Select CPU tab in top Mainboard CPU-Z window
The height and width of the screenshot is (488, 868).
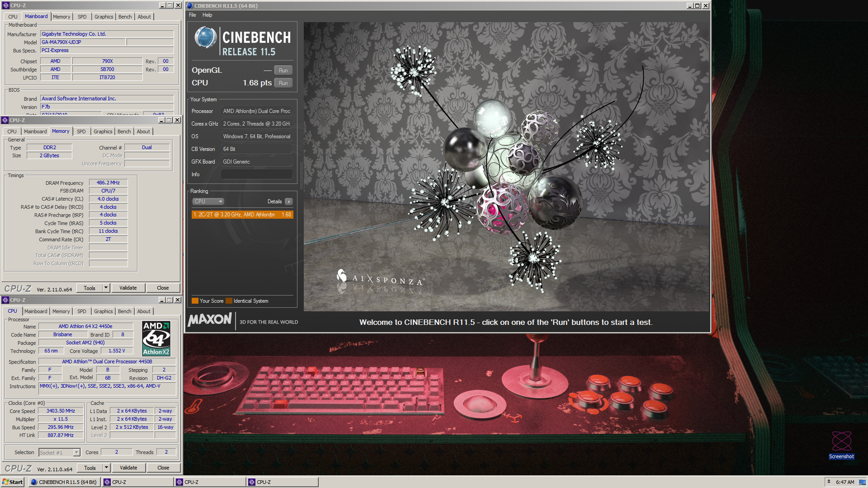click(x=13, y=17)
